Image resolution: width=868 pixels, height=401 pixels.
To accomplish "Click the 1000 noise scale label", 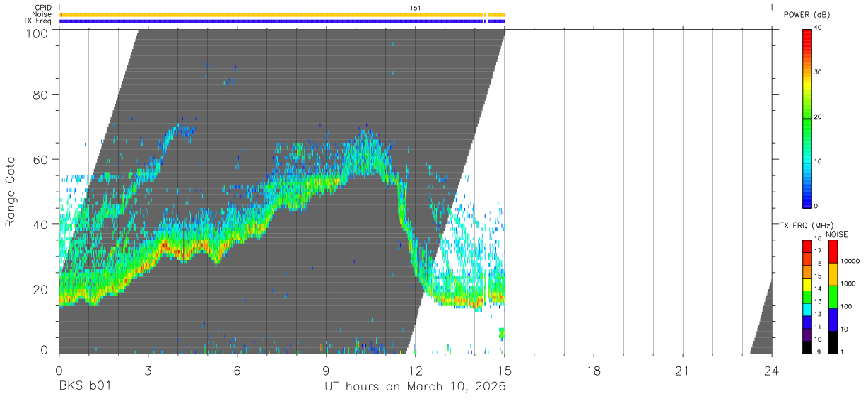I will [x=848, y=284].
